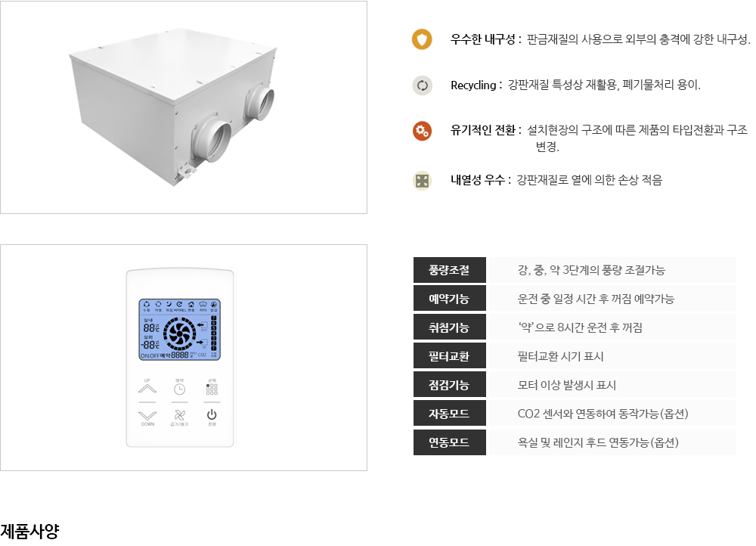756x546 pixels.
Task: Click the blue LCD display on controller
Action: [x=180, y=329]
